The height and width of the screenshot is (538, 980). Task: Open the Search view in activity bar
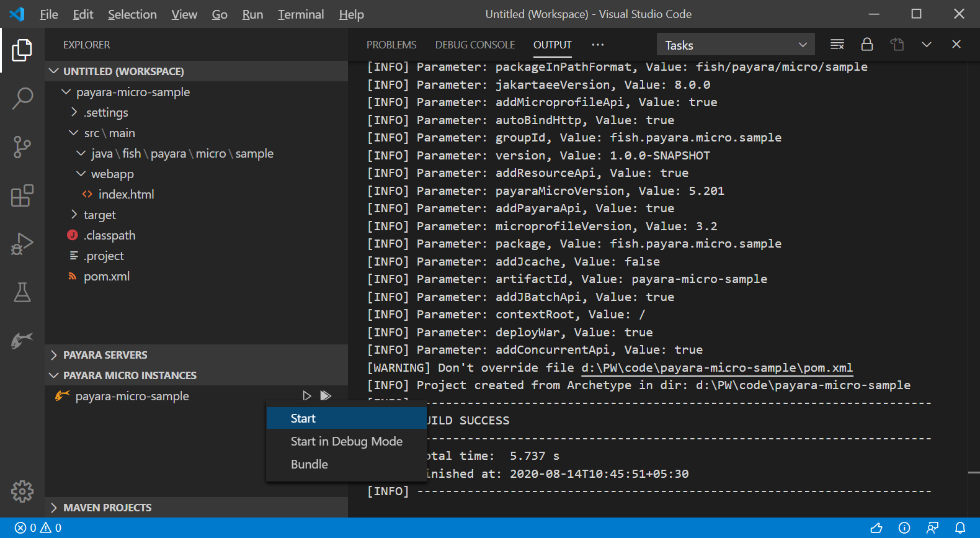click(22, 98)
